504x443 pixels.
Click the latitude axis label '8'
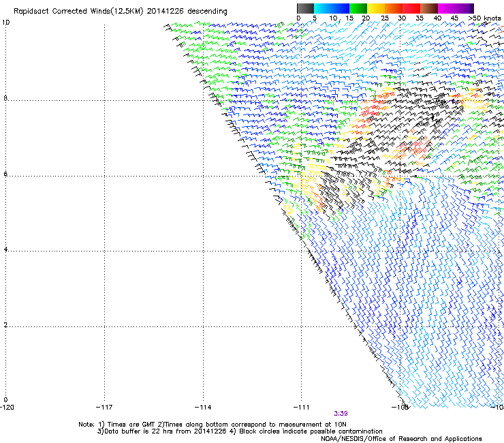pos(5,98)
